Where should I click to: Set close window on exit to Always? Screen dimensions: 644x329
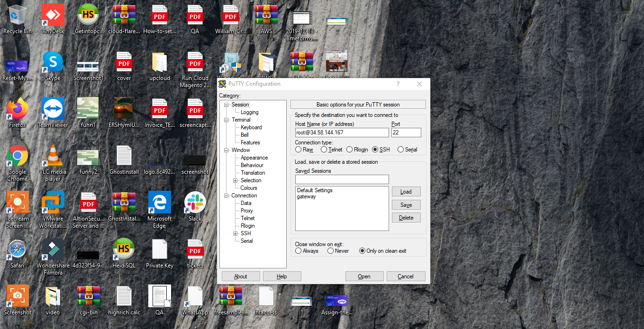tap(299, 251)
